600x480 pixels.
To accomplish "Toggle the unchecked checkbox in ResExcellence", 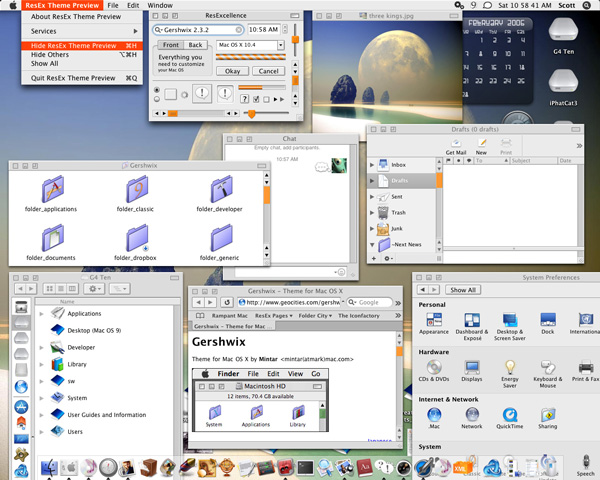I will pyautogui.click(x=266, y=100).
